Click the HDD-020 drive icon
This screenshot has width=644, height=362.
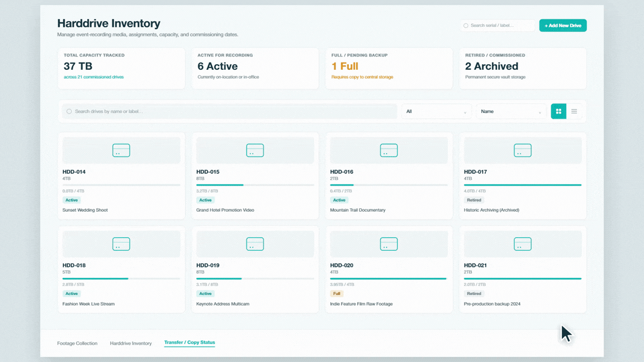point(389,244)
